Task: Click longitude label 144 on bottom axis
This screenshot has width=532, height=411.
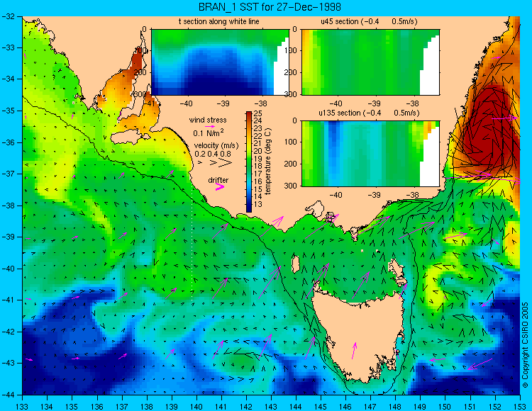Action: pyautogui.click(x=296, y=407)
